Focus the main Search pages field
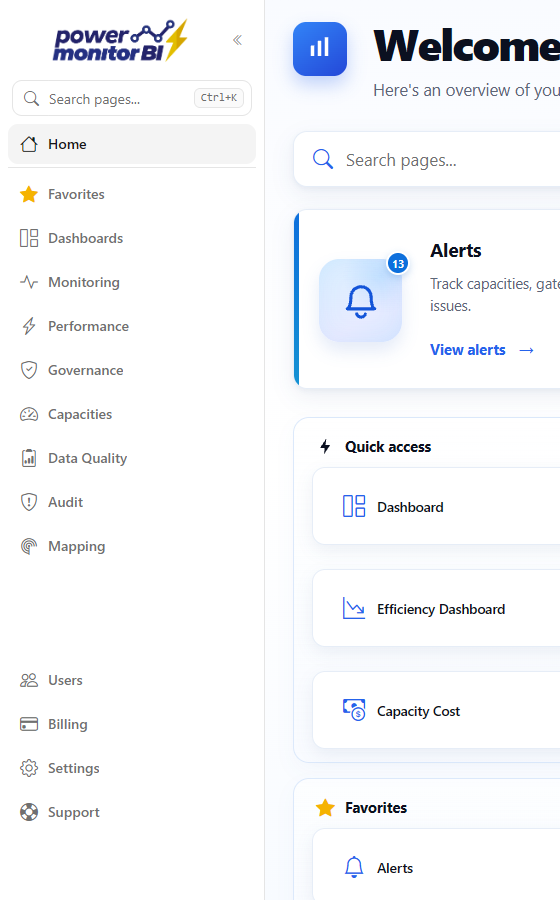Screen dimensions: 560x900 (x=427, y=159)
